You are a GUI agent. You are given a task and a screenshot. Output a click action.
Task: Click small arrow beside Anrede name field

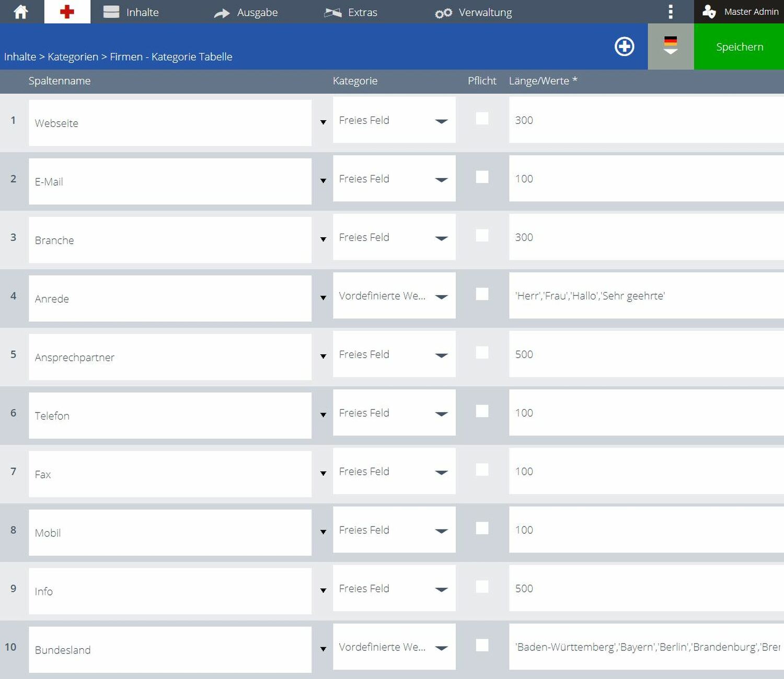[323, 298]
